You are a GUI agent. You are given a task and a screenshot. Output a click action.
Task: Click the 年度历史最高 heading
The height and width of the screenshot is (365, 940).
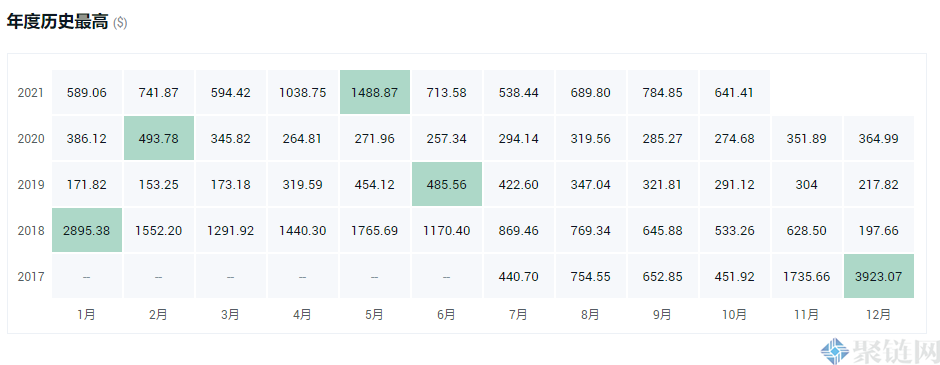click(58, 22)
